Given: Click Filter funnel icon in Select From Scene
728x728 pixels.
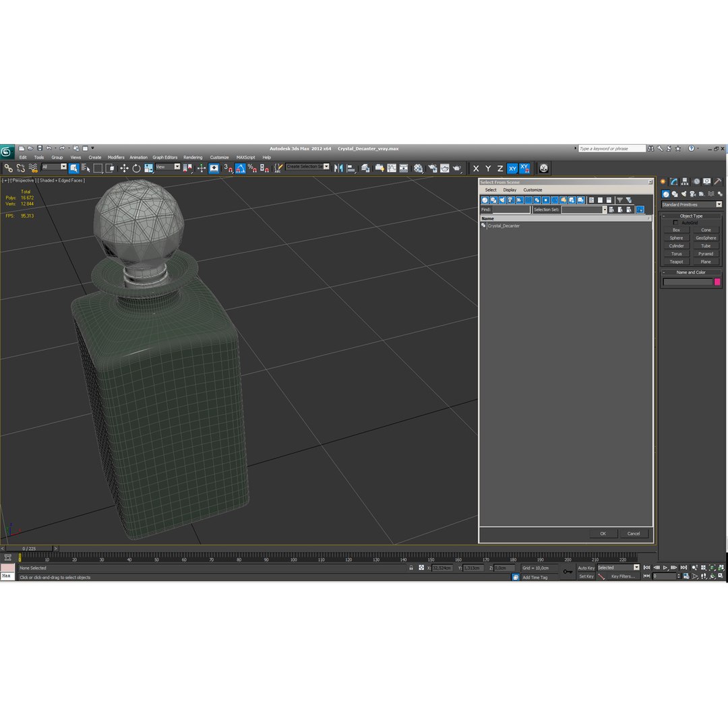Looking at the screenshot, I should [619, 200].
